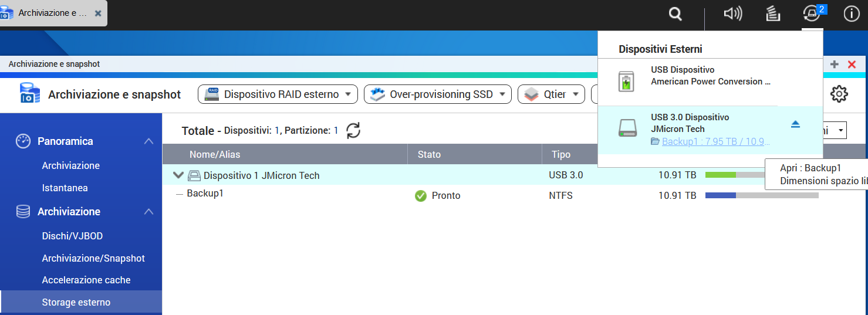Image resolution: width=868 pixels, height=315 pixels.
Task: Open the Backup1 folder link
Action: point(715,141)
